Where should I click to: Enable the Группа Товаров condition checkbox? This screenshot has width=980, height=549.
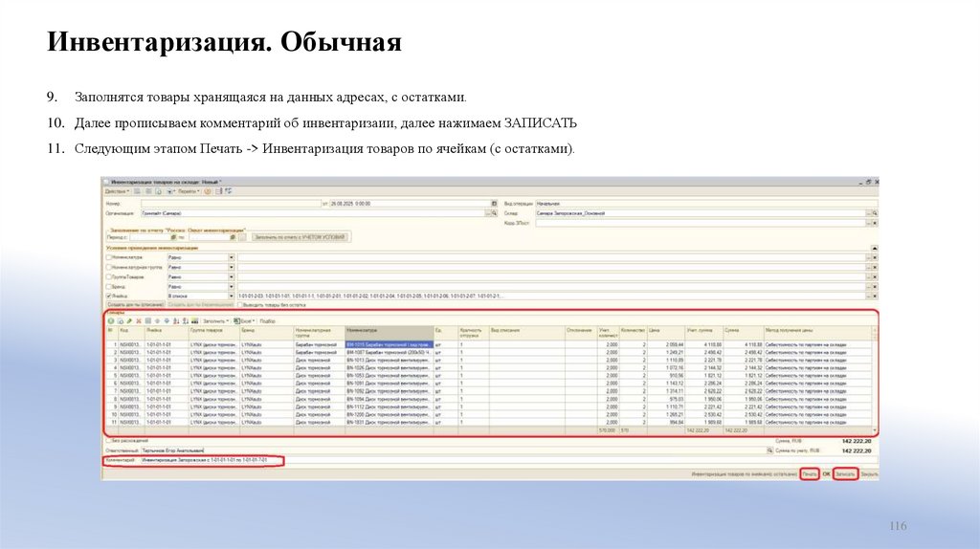109,276
